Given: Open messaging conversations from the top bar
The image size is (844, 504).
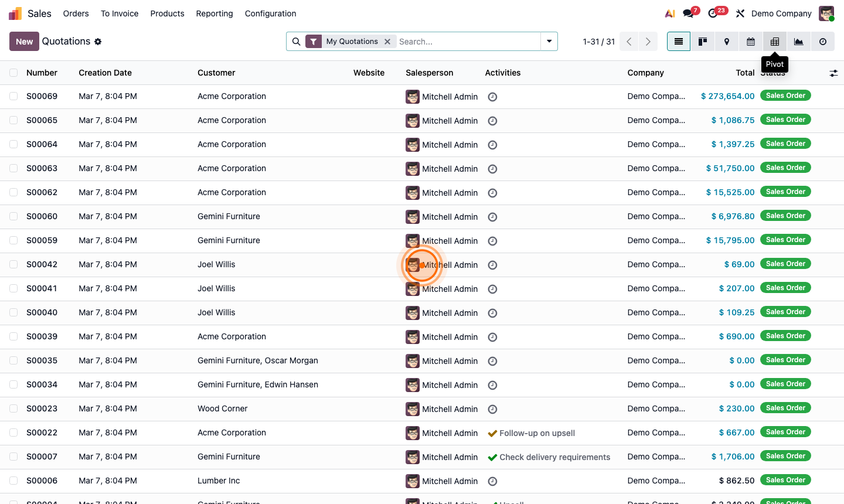Looking at the screenshot, I should [687, 13].
